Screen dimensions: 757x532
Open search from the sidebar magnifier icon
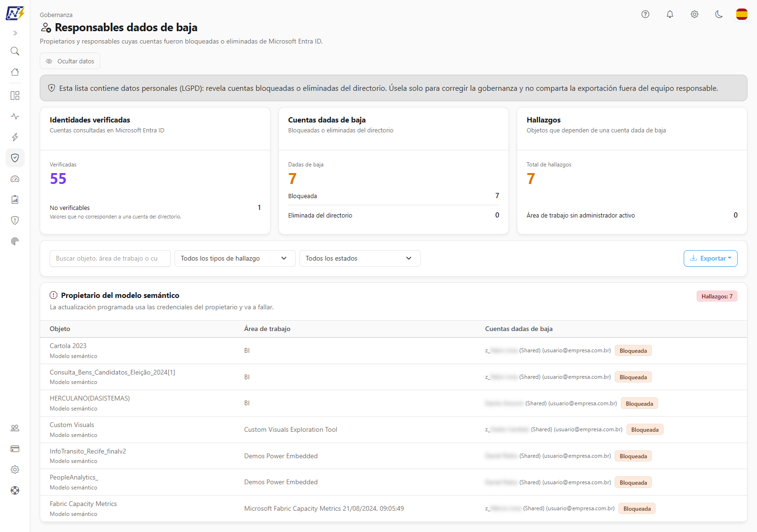15,51
